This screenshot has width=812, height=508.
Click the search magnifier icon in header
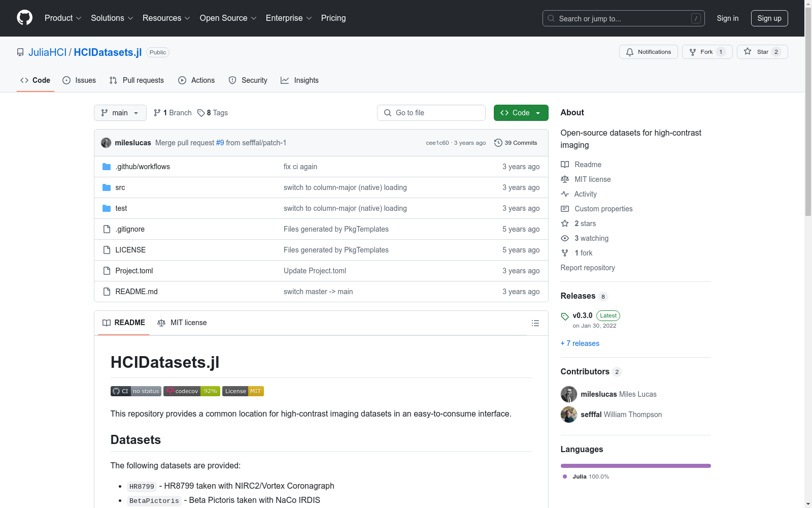coord(551,18)
